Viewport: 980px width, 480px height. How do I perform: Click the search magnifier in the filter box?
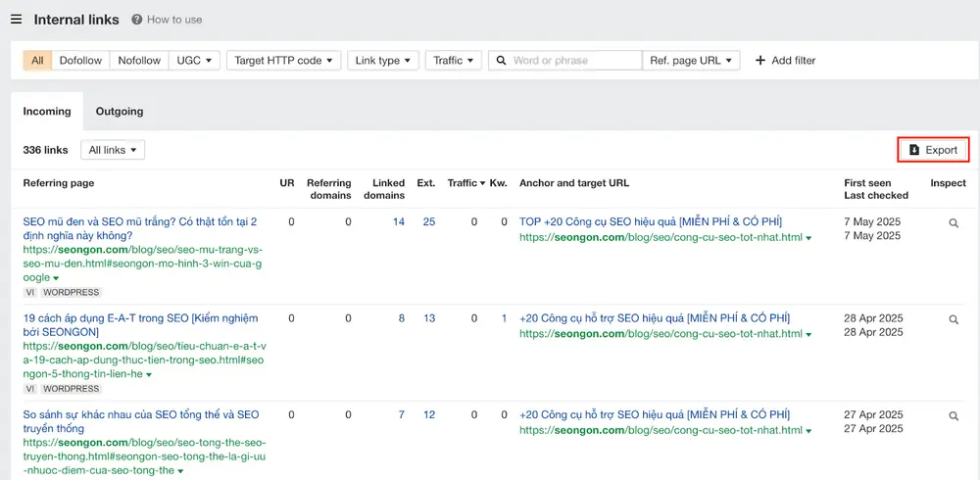point(501,61)
